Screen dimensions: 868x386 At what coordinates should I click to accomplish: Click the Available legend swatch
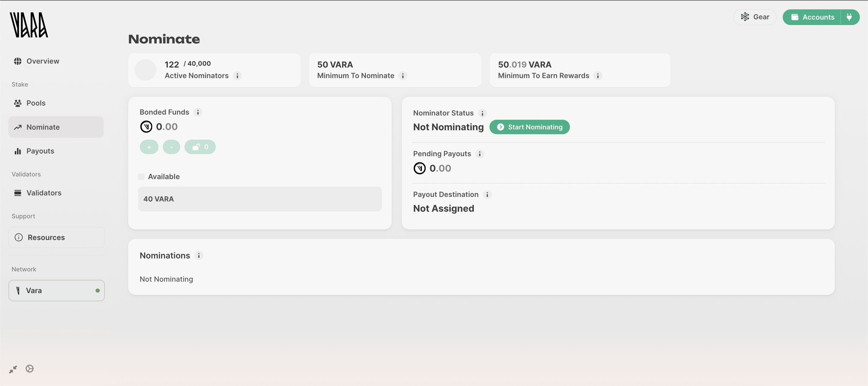(142, 177)
